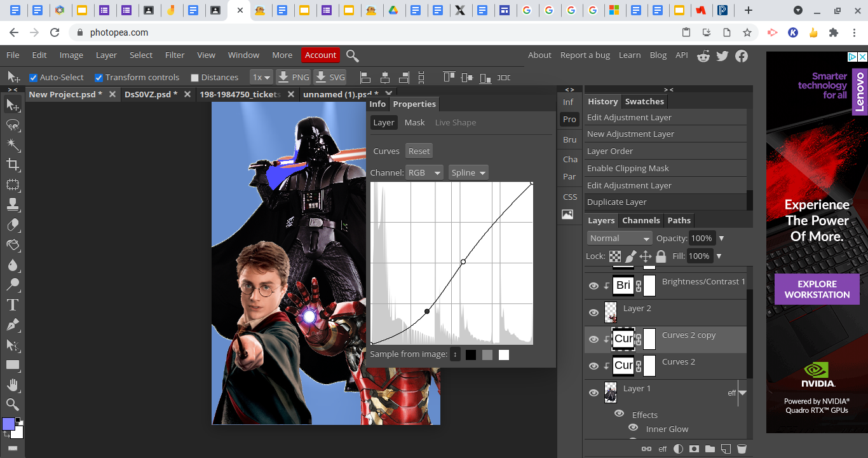
Task: Add a raster mask to layer
Action: tap(694, 448)
